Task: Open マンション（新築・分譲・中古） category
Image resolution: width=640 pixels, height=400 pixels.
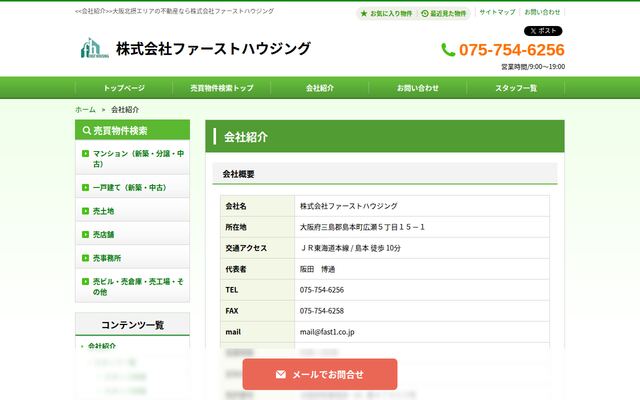Action: (x=132, y=158)
